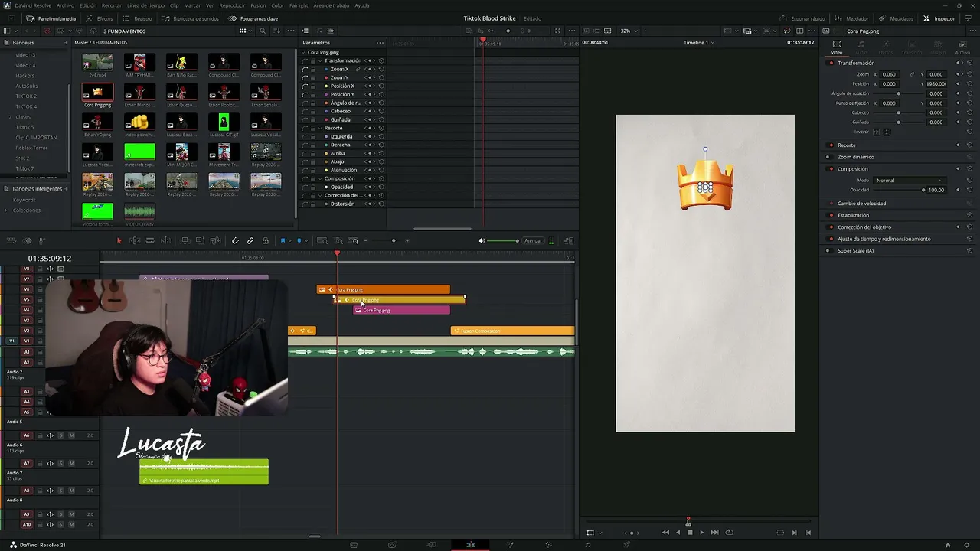Image resolution: width=980 pixels, height=551 pixels.
Task: Open the composite Modo dropdown
Action: (910, 181)
